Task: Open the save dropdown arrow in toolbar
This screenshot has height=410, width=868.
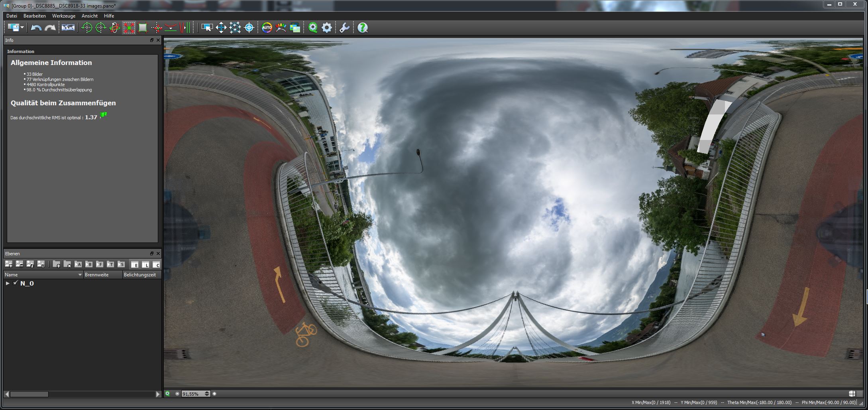Action: (x=22, y=28)
